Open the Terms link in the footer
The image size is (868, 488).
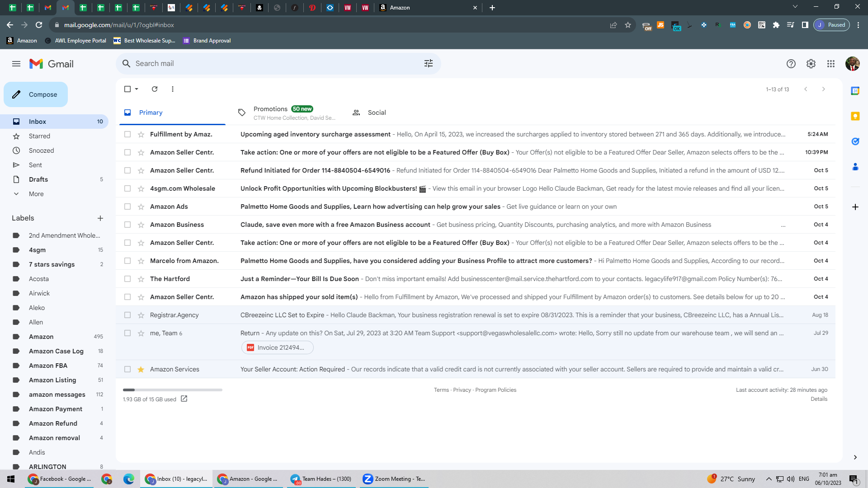point(441,390)
